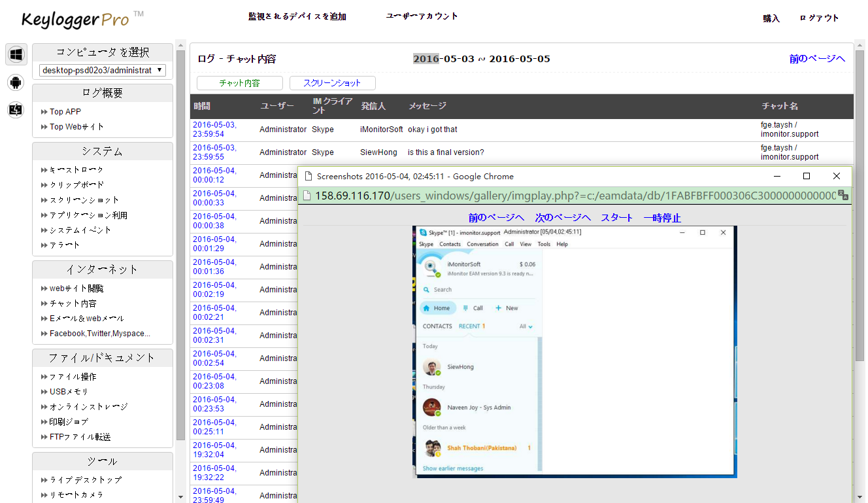This screenshot has height=503, width=868.
Task: Open Eメール＆webメール log
Action: coord(87,319)
